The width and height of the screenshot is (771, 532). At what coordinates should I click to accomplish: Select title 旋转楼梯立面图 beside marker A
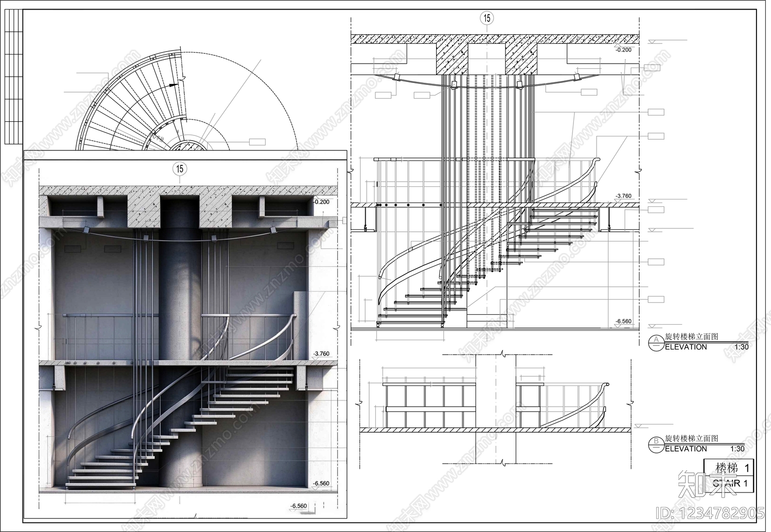691,337
